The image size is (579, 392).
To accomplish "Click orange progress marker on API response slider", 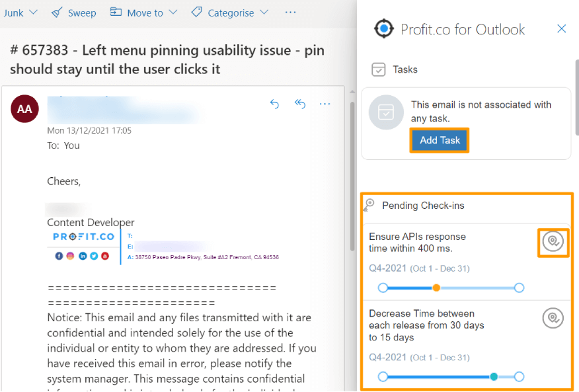I will pyautogui.click(x=436, y=288).
